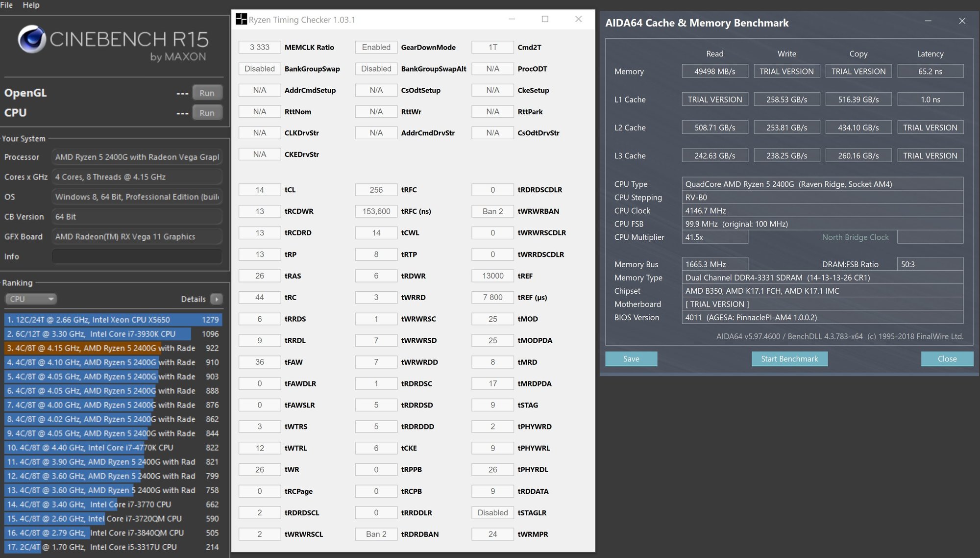The image size is (980, 558).
Task: Click the AIDA64 Close button
Action: click(x=947, y=359)
